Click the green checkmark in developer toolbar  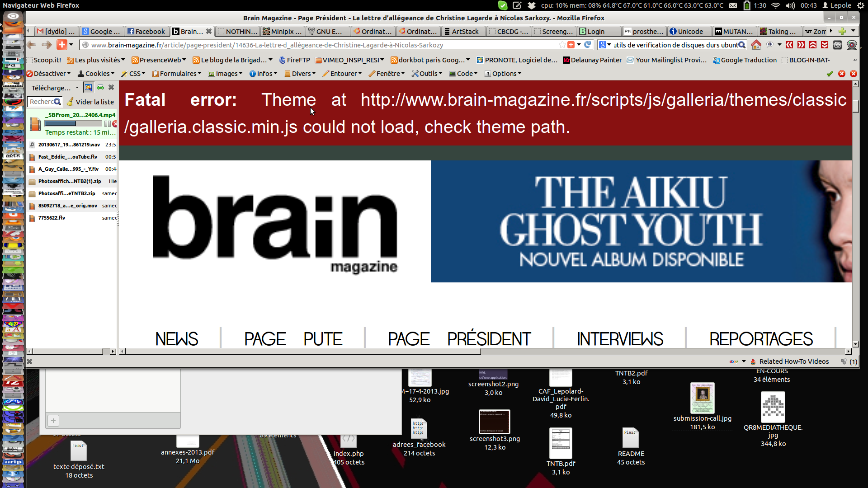pyautogui.click(x=830, y=74)
